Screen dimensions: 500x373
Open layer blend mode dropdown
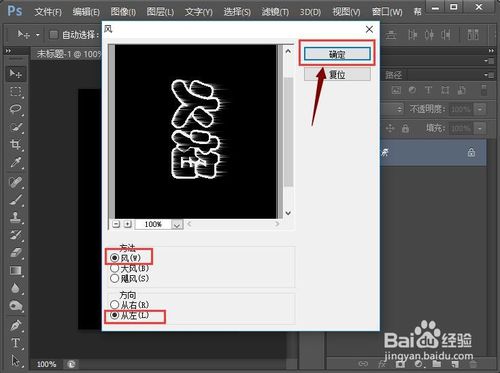399,109
